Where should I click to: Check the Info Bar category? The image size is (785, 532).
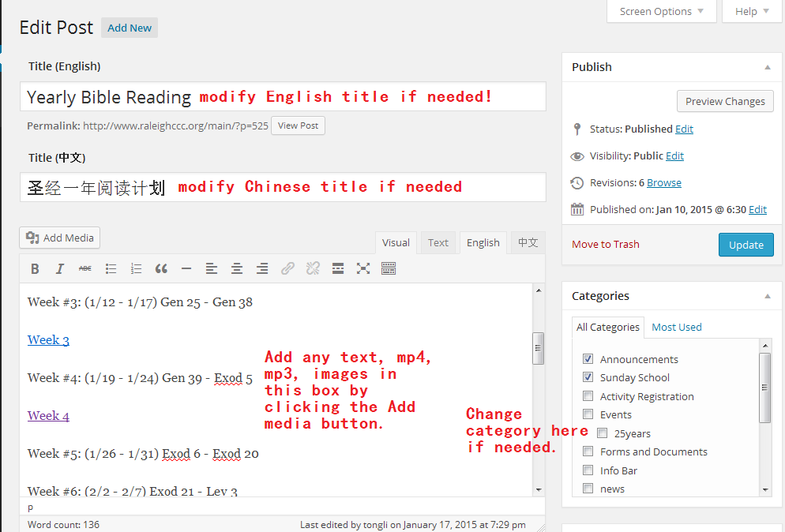[588, 470]
